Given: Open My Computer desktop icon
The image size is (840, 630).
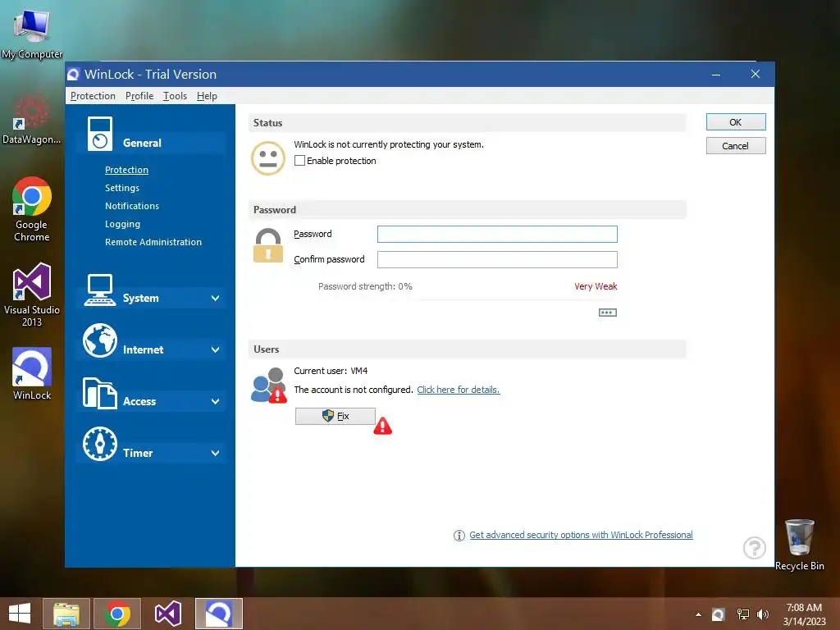Looking at the screenshot, I should click(32, 34).
